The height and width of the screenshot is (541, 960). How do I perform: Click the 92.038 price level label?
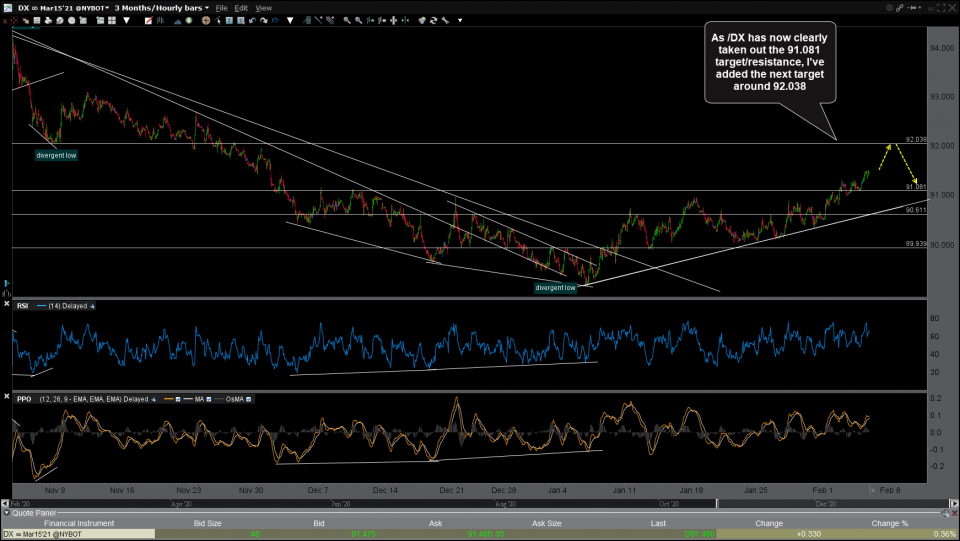coord(916,139)
